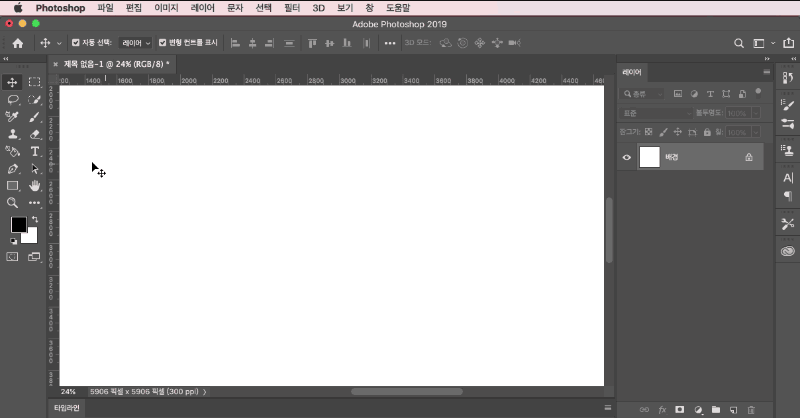Toggle the 변형 컨트롤 표시 checkbox
Image resolution: width=800 pixels, height=418 pixels.
pyautogui.click(x=162, y=42)
